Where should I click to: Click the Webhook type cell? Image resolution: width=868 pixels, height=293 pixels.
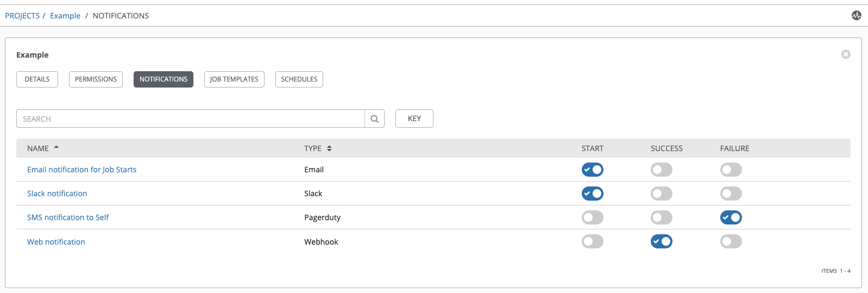coord(321,242)
